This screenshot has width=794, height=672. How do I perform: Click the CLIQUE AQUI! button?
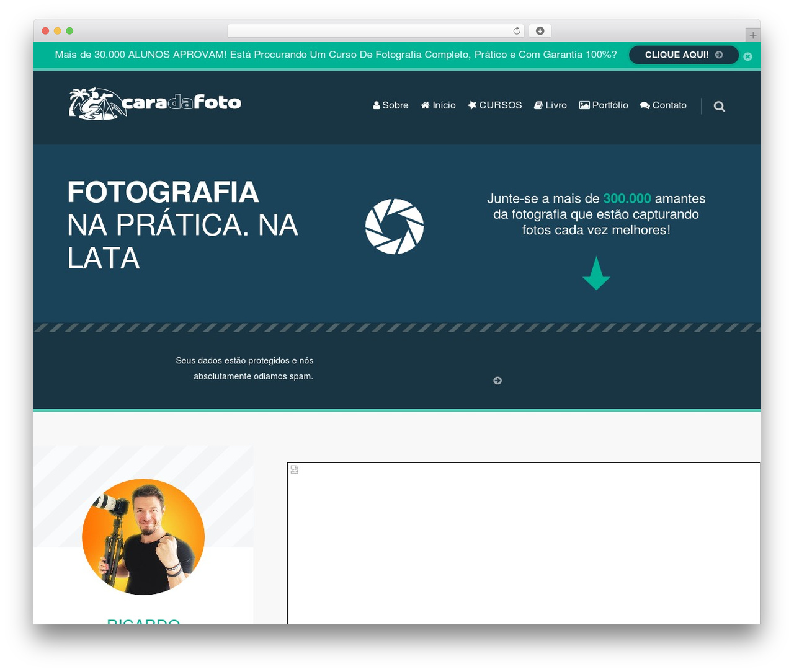[684, 55]
